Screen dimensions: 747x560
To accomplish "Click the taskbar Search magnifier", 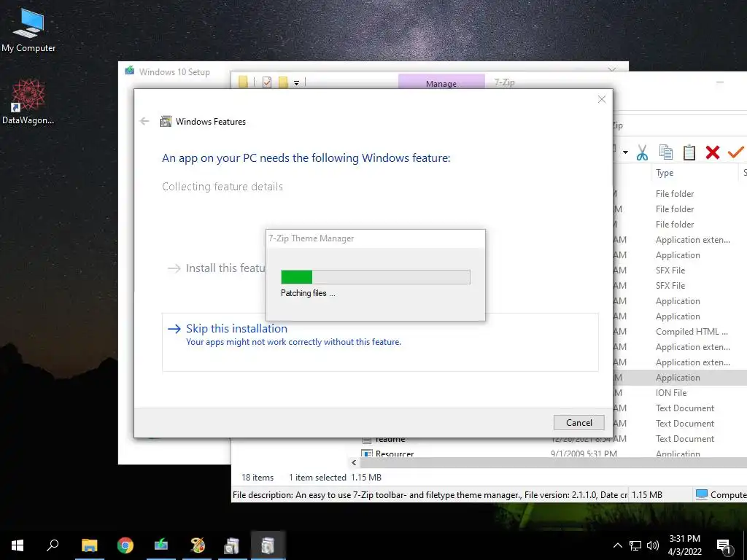I will tap(53, 545).
